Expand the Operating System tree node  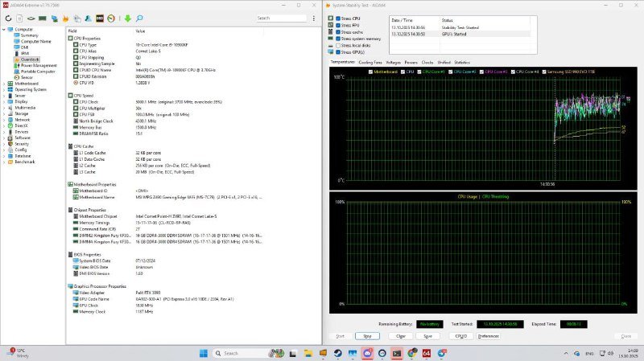[4, 89]
